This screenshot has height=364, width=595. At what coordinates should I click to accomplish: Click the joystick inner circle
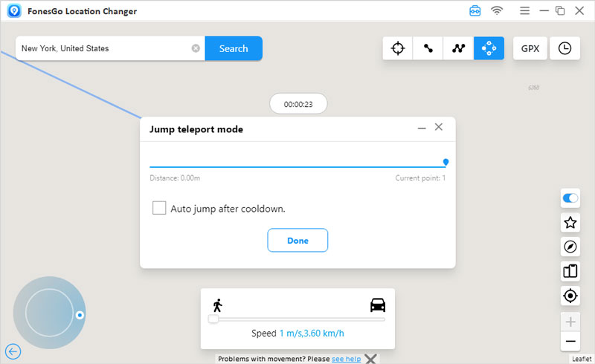(49, 313)
